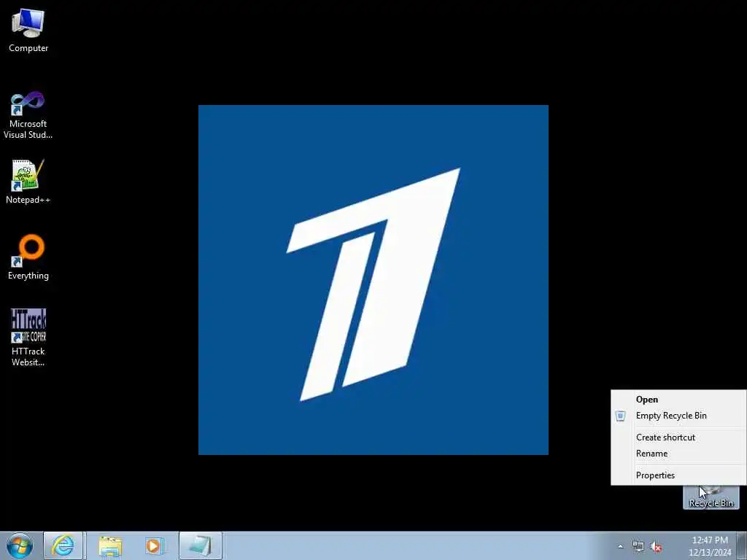747x560 pixels.
Task: Show hidden system tray icons arrow
Action: coord(620,547)
